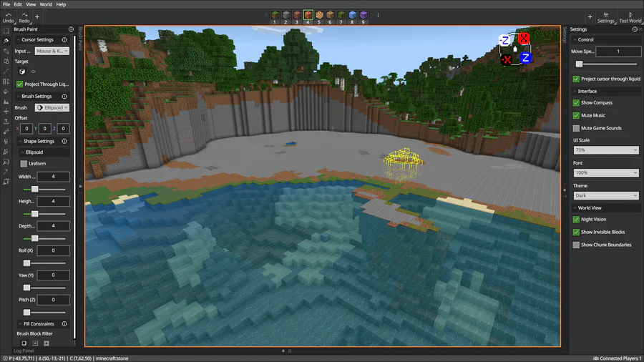This screenshot has width=644, height=362.
Task: Open info icon beside Shape Settings
Action: point(64,141)
